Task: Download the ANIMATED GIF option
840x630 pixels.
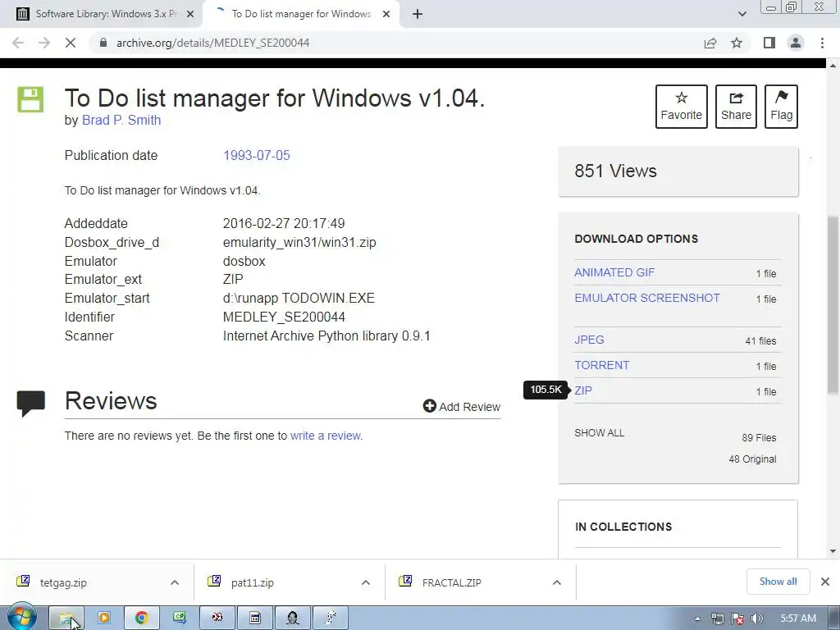Action: click(x=614, y=272)
